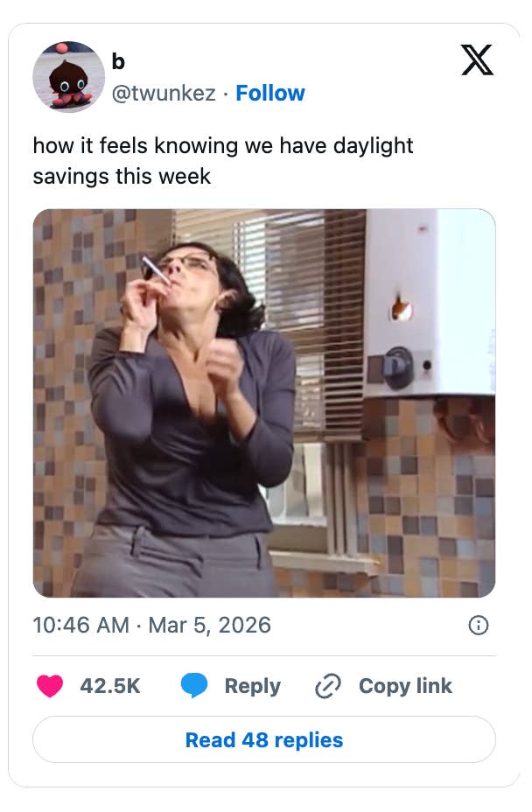Open the @twunkez handle link
Image resolution: width=532 pixels, height=812 pixels.
(x=164, y=93)
